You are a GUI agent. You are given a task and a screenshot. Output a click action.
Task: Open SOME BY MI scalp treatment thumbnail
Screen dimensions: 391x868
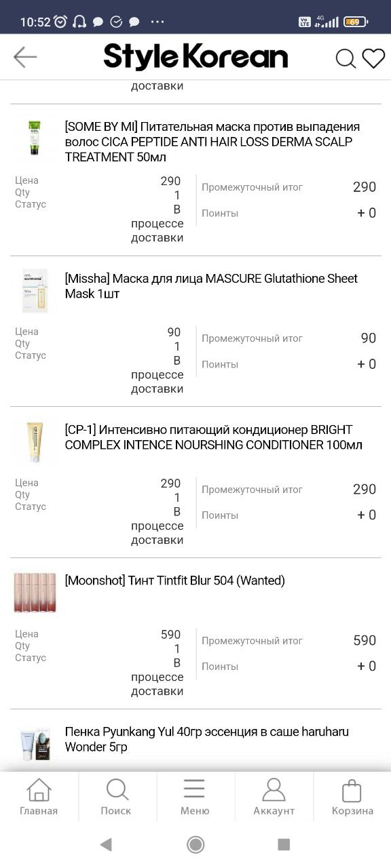click(35, 139)
